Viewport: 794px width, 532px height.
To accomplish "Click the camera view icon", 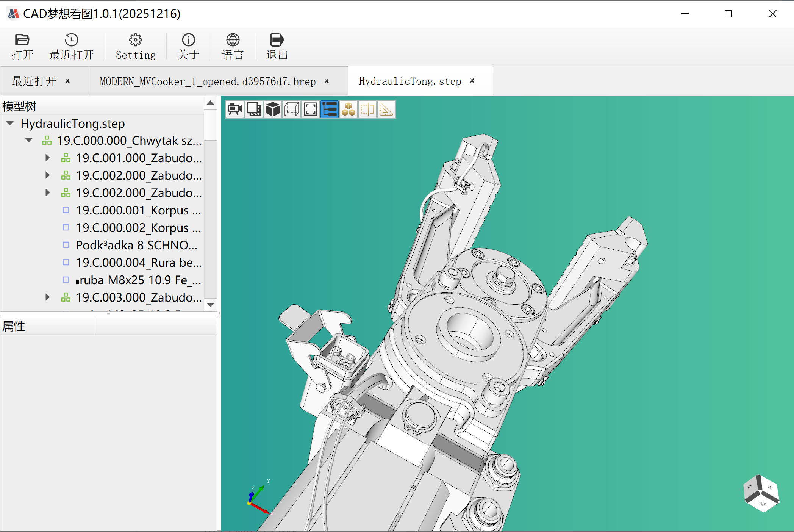I will tap(235, 110).
